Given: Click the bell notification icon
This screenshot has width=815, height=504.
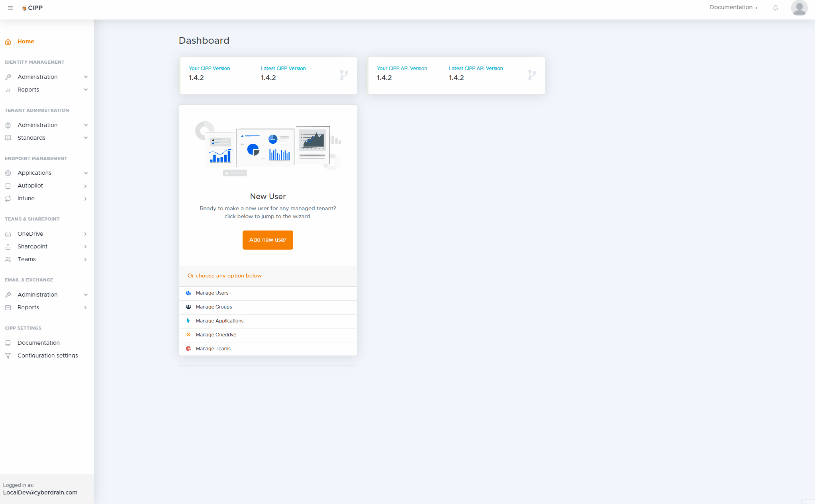Looking at the screenshot, I should point(776,9).
